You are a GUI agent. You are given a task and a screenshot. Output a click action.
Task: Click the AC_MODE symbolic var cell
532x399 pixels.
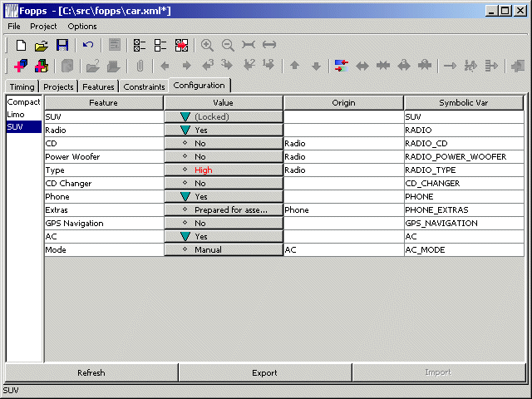pos(464,250)
